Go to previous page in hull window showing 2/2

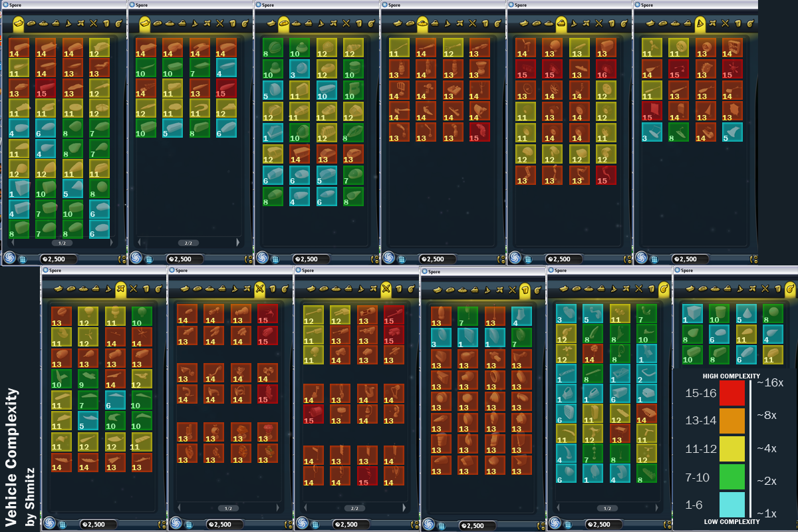pyautogui.click(x=139, y=243)
